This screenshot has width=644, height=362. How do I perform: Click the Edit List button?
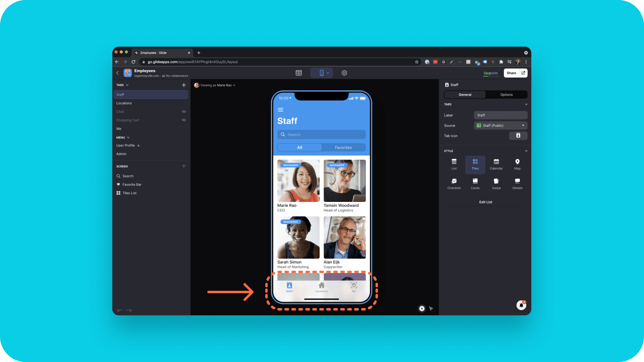pyautogui.click(x=485, y=202)
